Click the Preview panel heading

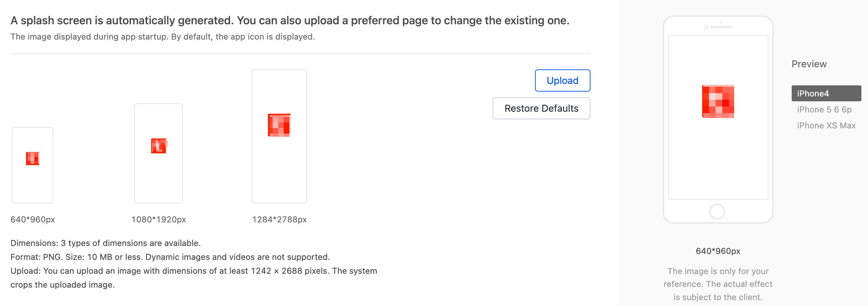[809, 63]
